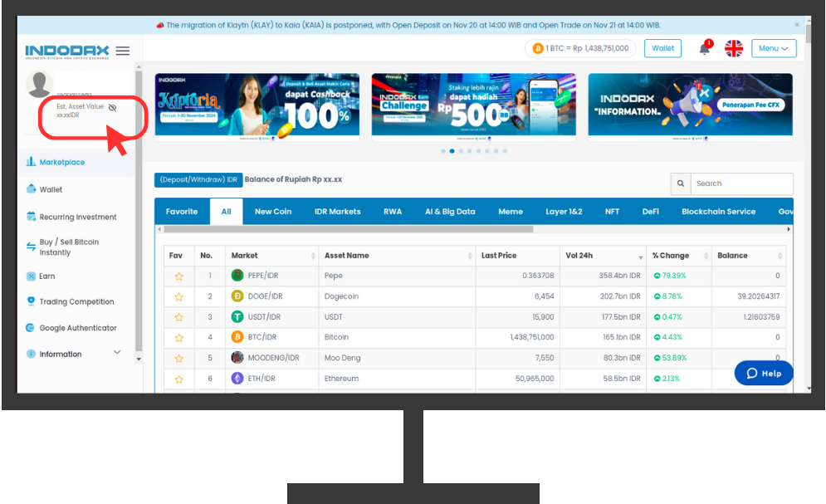Open Marketplace in the sidebar
826x504 pixels.
tap(62, 162)
